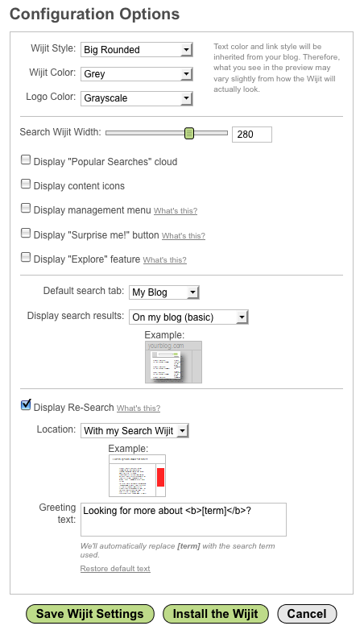Open What's this link beside Explore feature
This screenshot has height=630, width=364.
tap(165, 260)
